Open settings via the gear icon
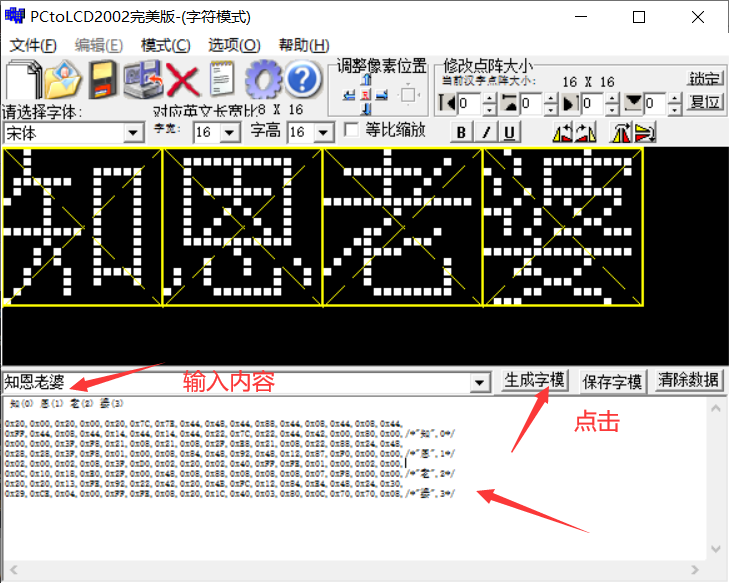The width and height of the screenshot is (729, 583). 263,80
